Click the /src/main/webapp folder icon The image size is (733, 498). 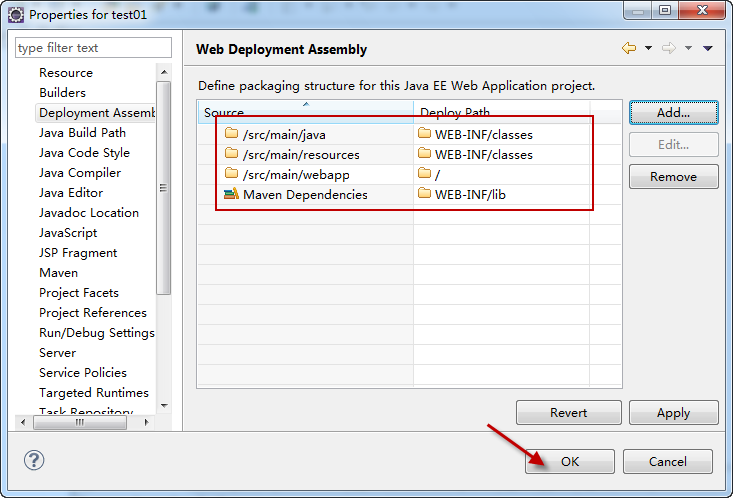(x=231, y=174)
